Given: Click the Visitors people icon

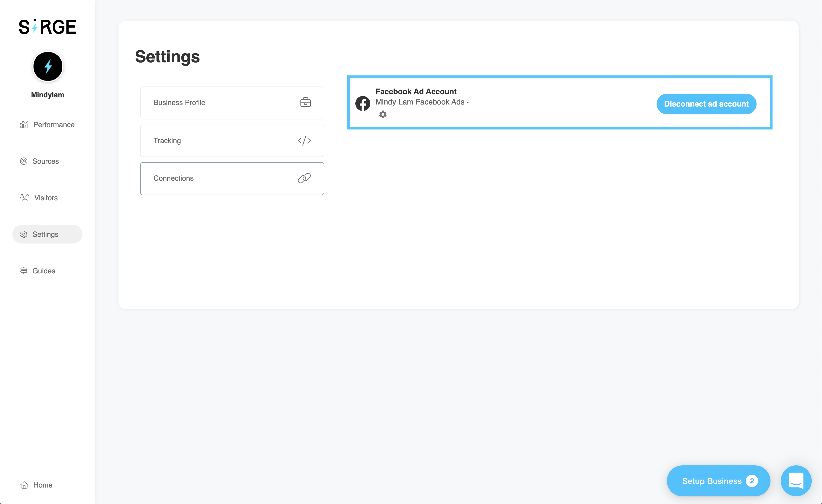Looking at the screenshot, I should (24, 198).
